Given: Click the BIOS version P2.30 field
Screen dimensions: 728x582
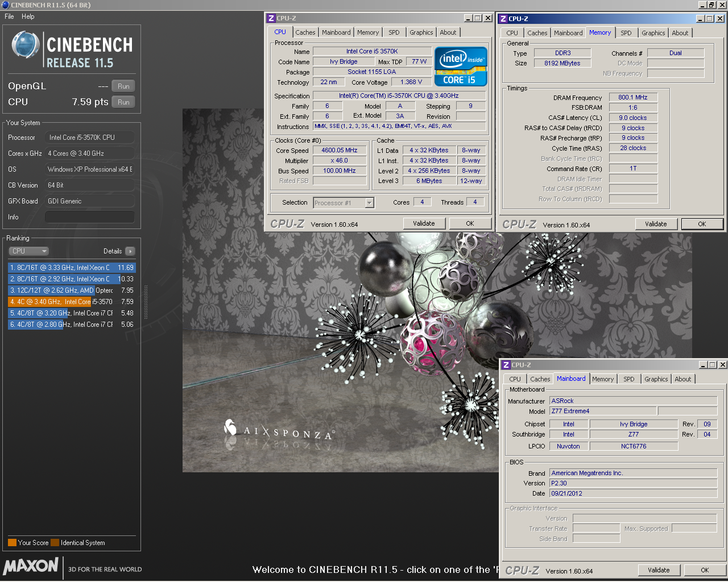Looking at the screenshot, I should tap(633, 484).
